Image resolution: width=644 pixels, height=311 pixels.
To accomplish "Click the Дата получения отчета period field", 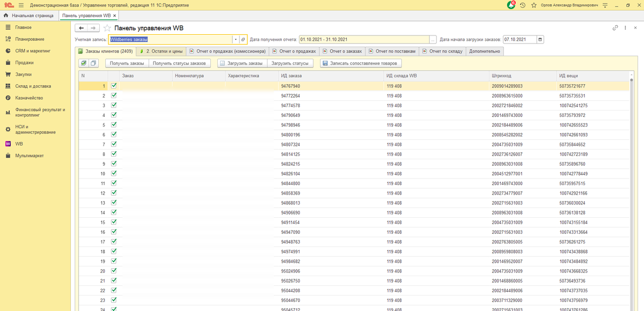I will point(364,39).
